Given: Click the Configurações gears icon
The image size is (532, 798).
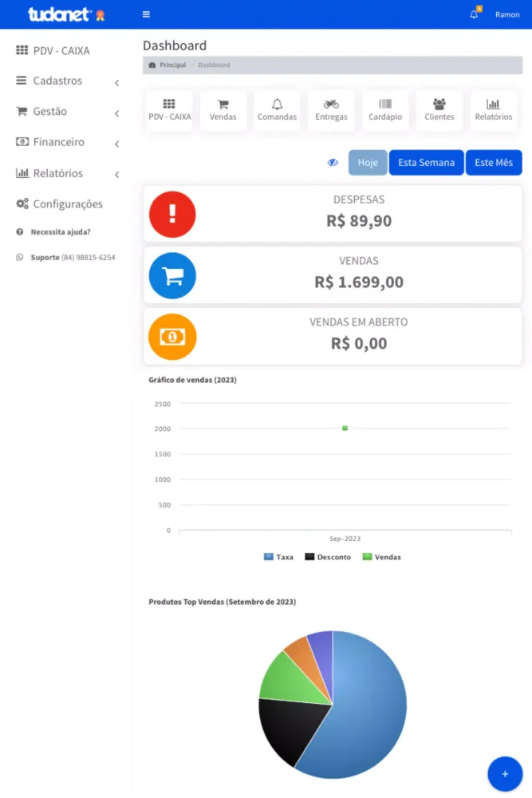Looking at the screenshot, I should [x=22, y=203].
